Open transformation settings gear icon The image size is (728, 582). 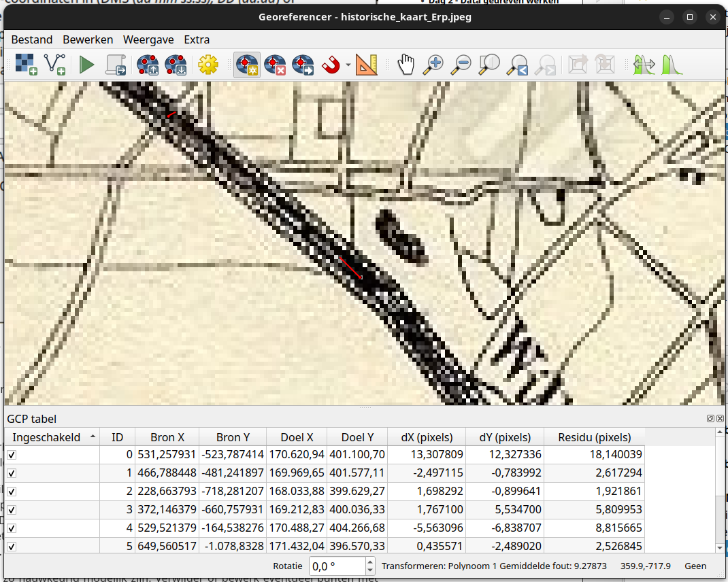pyautogui.click(x=208, y=65)
